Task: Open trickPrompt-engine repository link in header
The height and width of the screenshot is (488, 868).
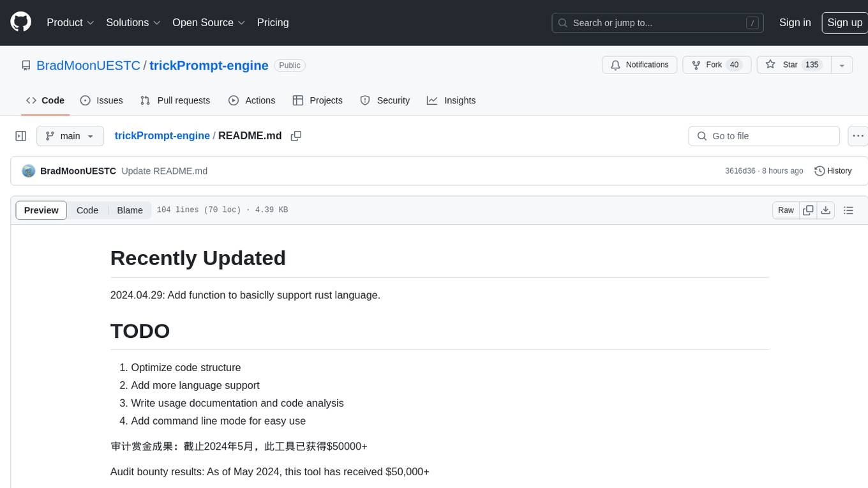Action: click(x=209, y=65)
